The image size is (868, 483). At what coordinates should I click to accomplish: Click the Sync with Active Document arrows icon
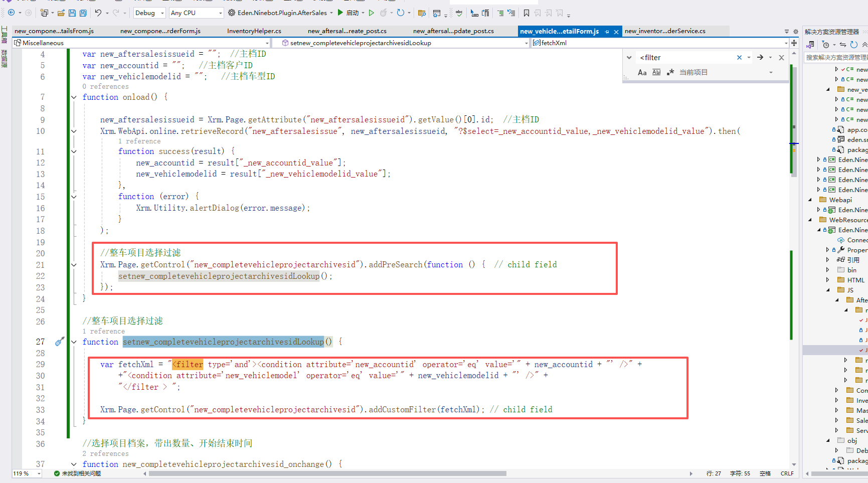843,45
